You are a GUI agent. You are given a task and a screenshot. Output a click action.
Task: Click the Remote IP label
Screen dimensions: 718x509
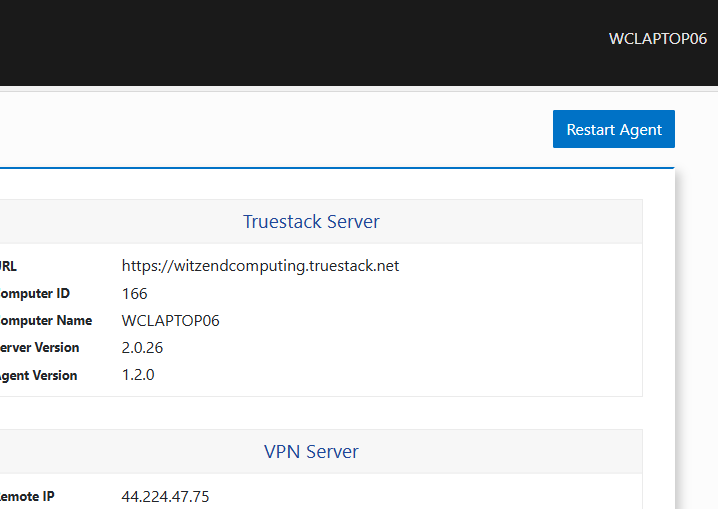click(x=27, y=497)
